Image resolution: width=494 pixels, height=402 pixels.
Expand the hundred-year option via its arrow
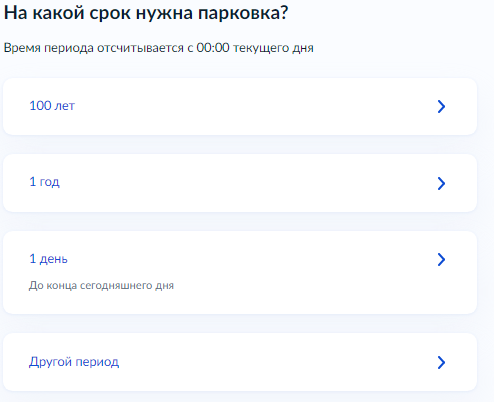click(x=441, y=107)
